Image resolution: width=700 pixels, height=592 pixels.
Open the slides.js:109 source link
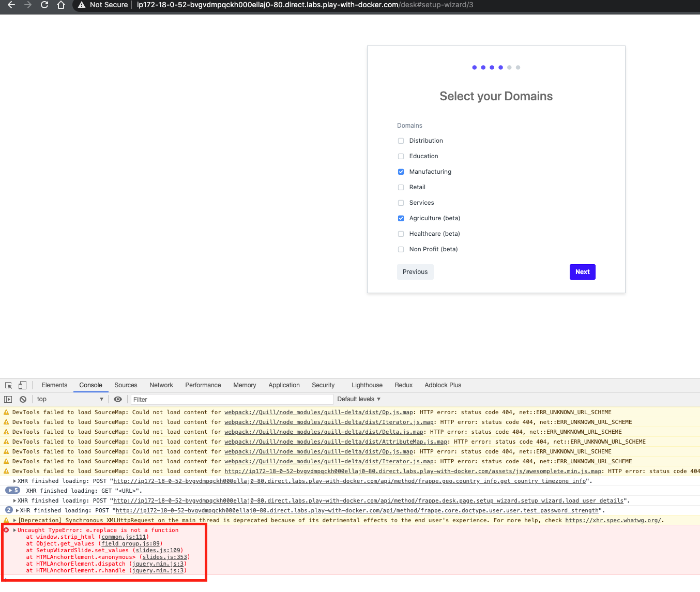point(158,550)
